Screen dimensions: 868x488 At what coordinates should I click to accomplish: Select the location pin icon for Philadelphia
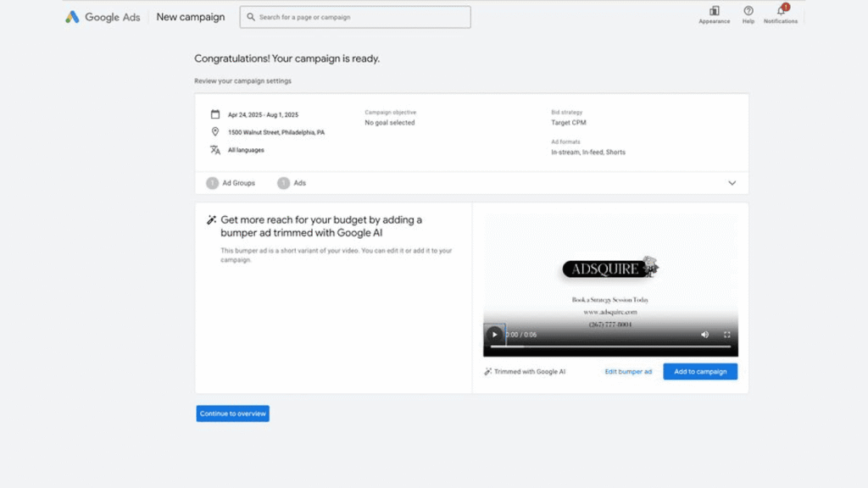[x=216, y=131]
